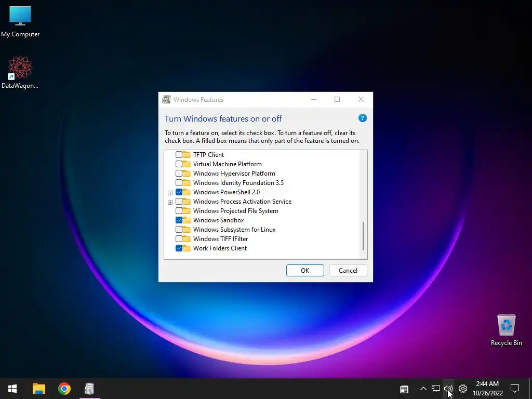Screen dimensions: 532x399
Task: Select the TFTP Client folder icon
Action: [x=187, y=155]
